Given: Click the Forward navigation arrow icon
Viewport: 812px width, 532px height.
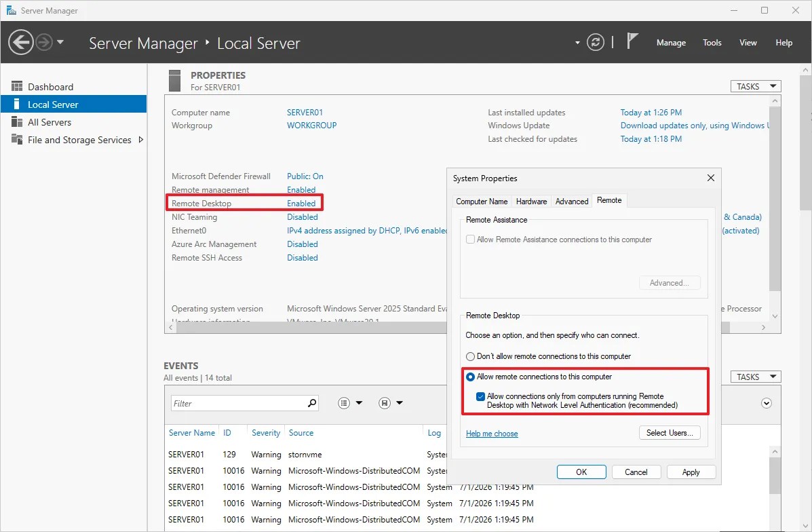Looking at the screenshot, I should point(44,43).
